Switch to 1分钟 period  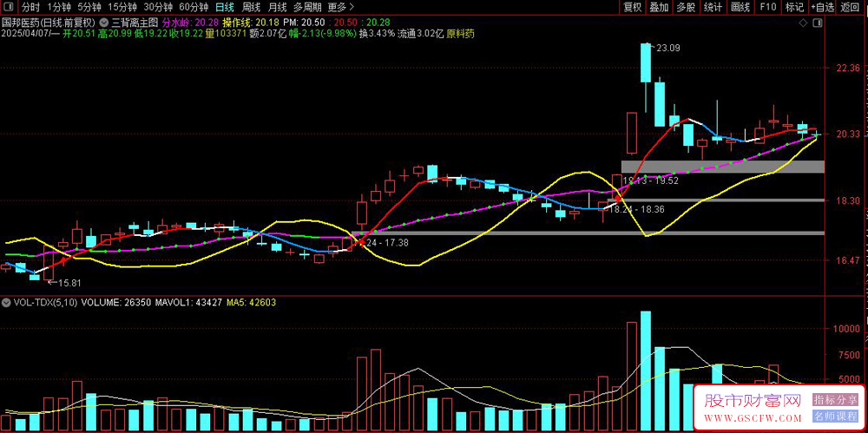click(59, 7)
